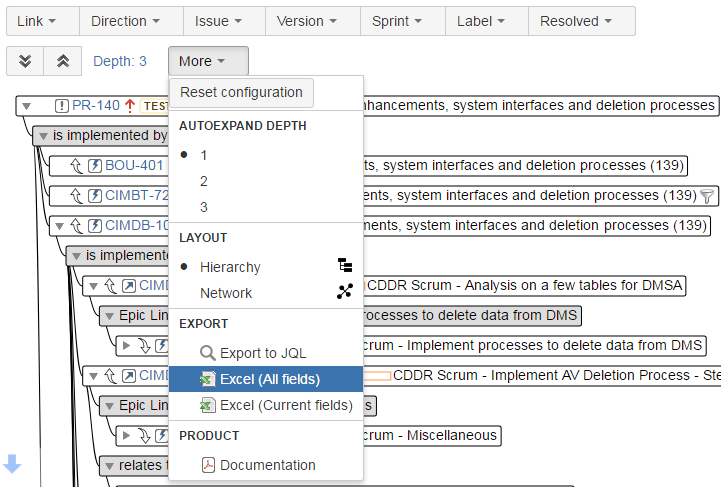The height and width of the screenshot is (487, 721).
Task: Click the magnifier icon beside Export to JQL
Action: pos(208,353)
